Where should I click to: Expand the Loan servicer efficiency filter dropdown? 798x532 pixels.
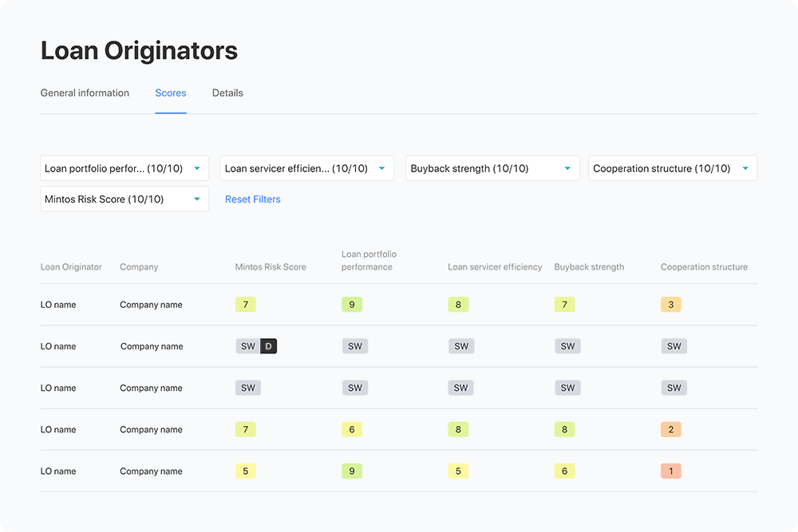tap(307, 168)
